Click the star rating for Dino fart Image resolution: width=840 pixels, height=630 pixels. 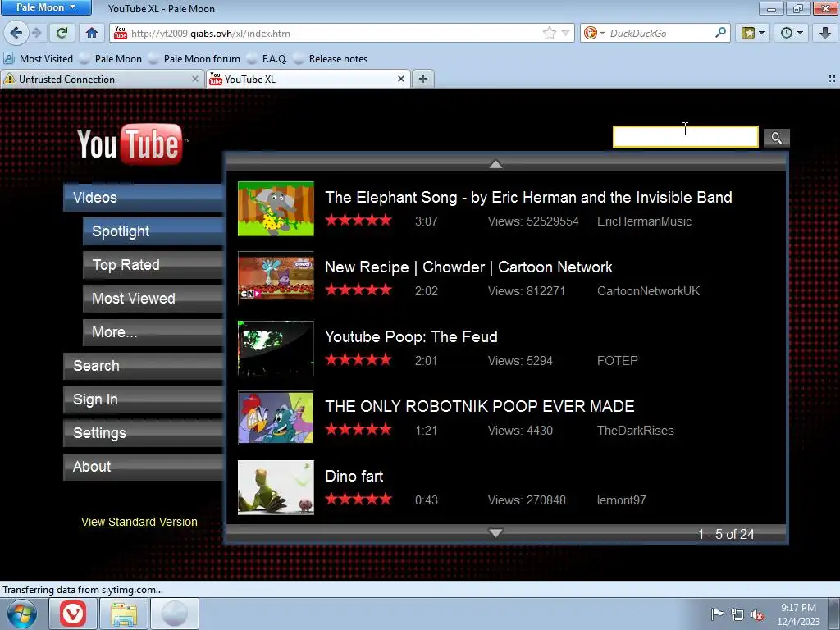[358, 499]
